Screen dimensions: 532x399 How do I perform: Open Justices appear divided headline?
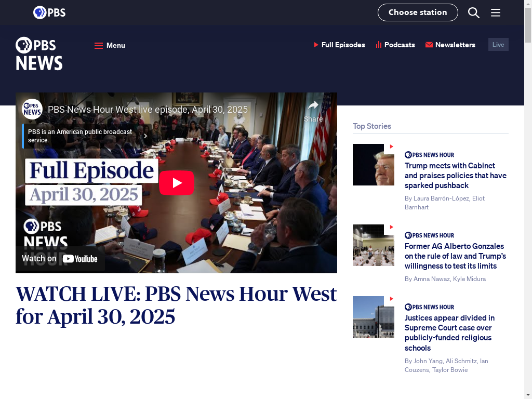449,333
